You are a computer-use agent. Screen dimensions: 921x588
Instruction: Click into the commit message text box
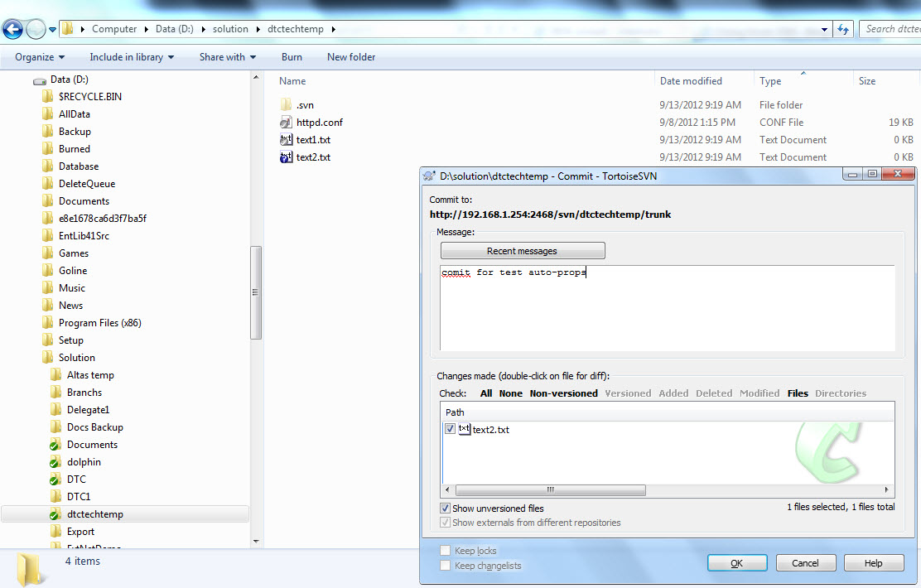(x=668, y=308)
